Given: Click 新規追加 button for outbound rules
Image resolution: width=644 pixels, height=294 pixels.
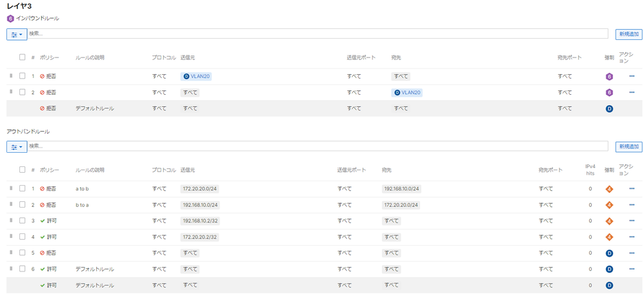Looking at the screenshot, I should point(629,147).
